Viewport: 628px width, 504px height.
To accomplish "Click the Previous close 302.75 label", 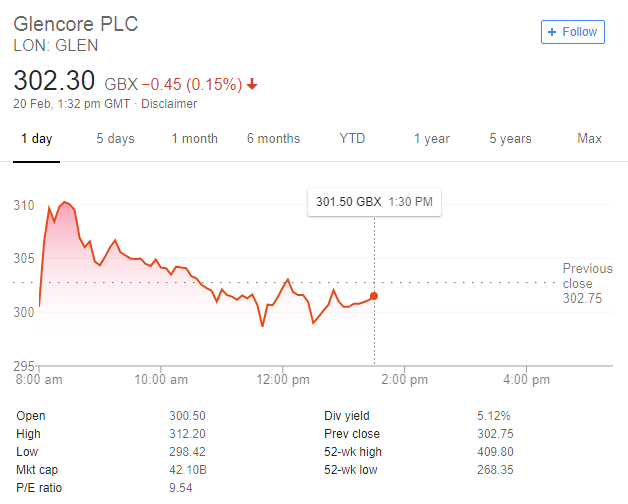I will pos(587,283).
